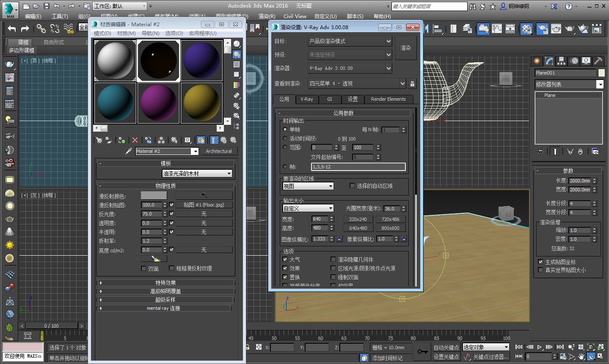The image size is (609, 364).
Task: Switch to V-Ray tab in render setup
Action: (307, 99)
